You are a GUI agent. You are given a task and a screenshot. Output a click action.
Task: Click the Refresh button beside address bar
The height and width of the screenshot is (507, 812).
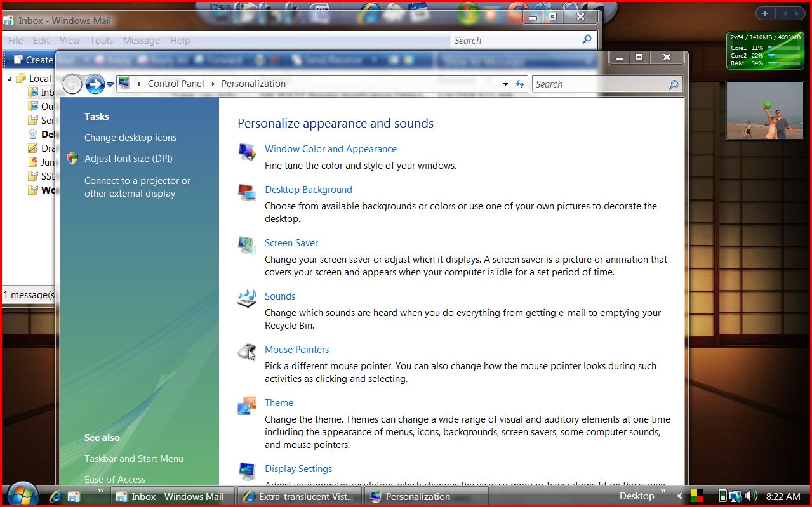pyautogui.click(x=521, y=84)
